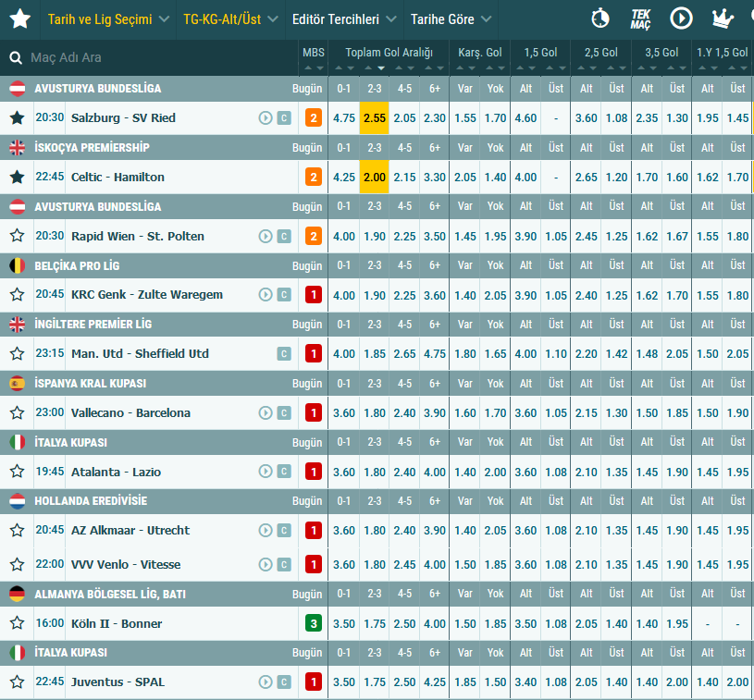Sort by the Karş. Gol column header
Screen dimensions: 754x700
pos(480,53)
